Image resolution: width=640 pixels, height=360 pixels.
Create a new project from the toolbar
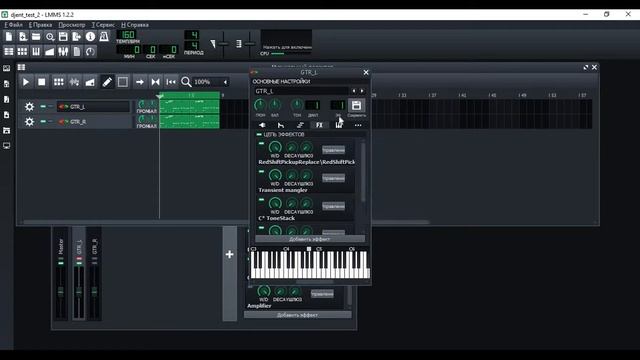click(x=9, y=37)
